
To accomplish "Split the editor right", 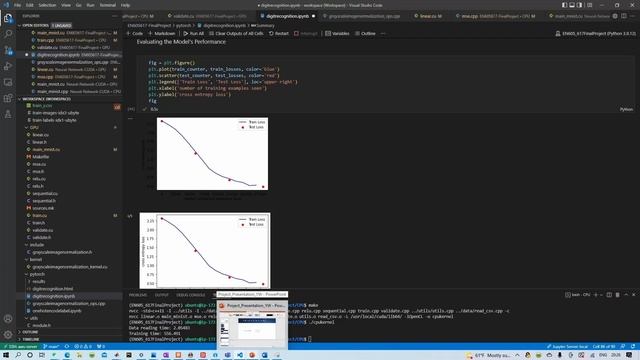I will [x=624, y=16].
